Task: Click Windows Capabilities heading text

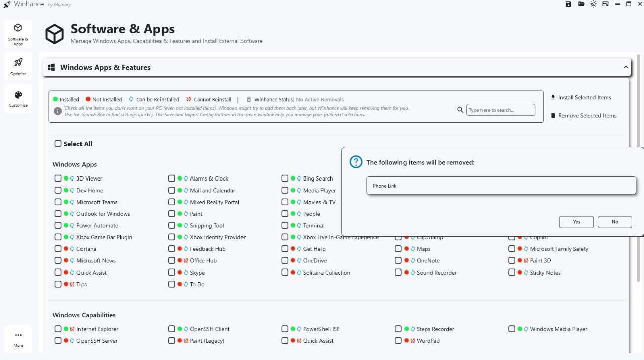Action: point(84,315)
